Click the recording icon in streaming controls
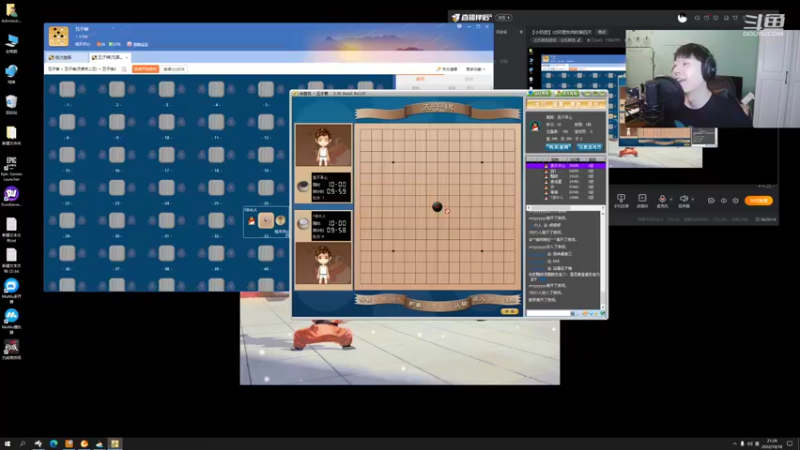The image size is (800, 450). click(x=642, y=198)
